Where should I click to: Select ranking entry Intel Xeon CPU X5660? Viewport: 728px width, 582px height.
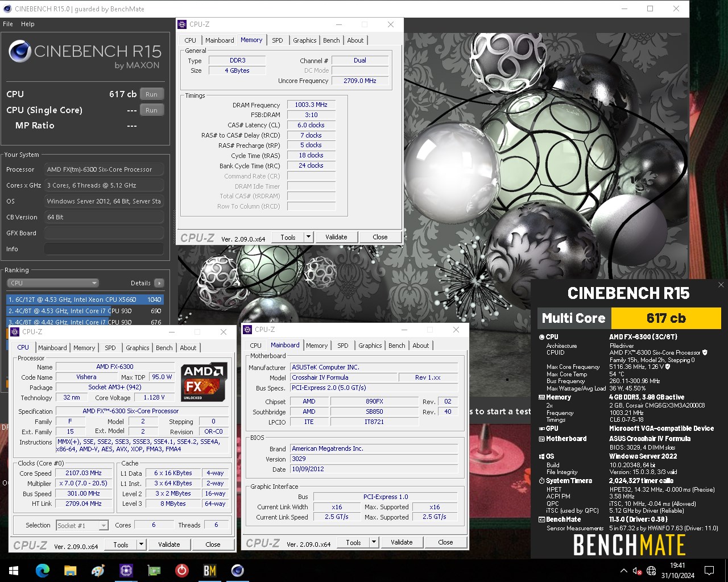(x=85, y=300)
